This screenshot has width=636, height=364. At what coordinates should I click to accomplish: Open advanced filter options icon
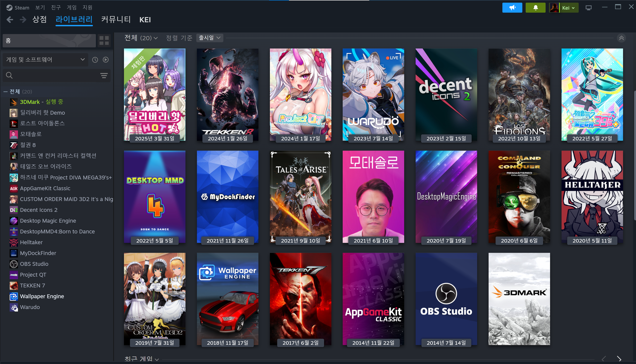[x=104, y=75]
